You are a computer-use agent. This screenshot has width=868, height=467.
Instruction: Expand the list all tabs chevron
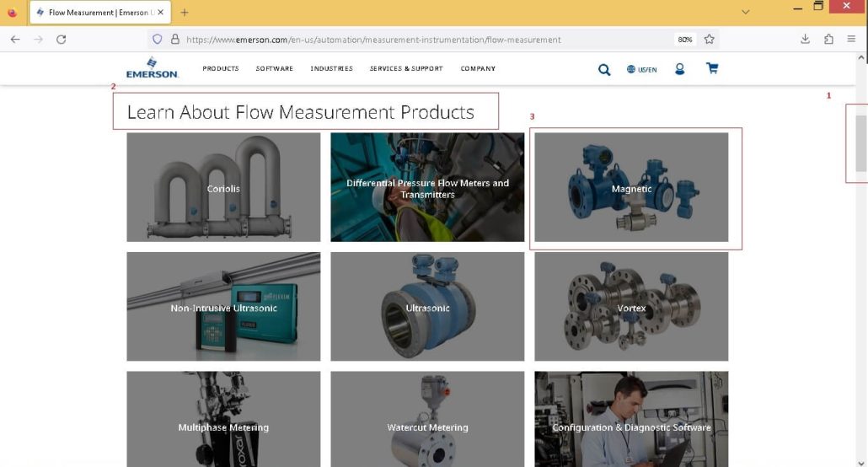[746, 12]
